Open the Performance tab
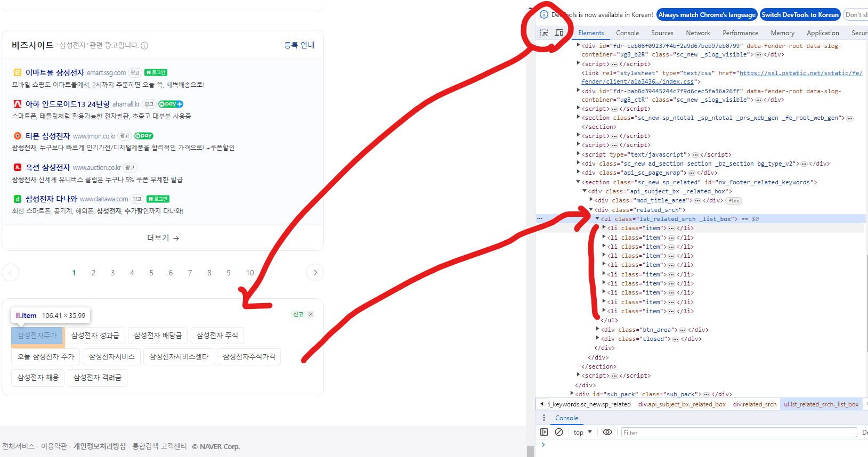 [740, 33]
